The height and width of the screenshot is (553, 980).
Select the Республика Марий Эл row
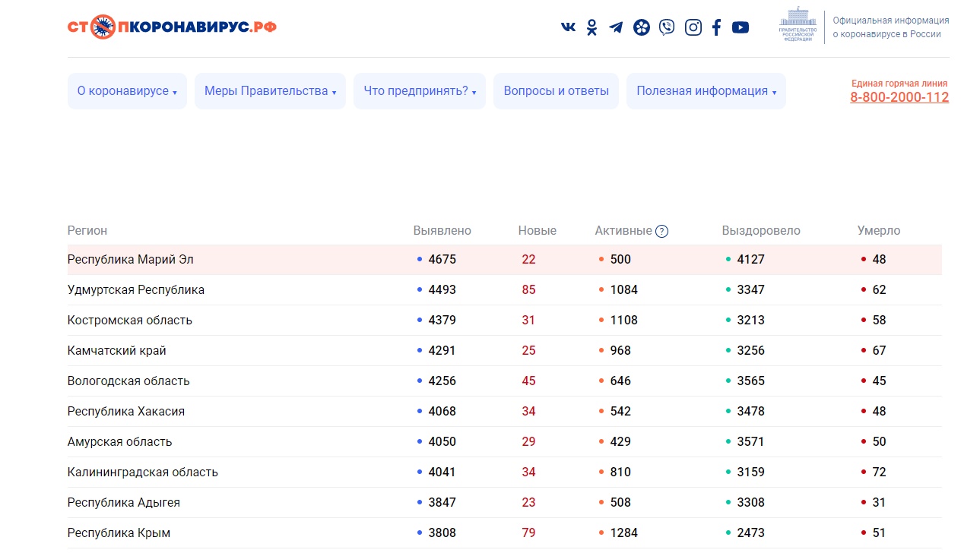point(131,260)
